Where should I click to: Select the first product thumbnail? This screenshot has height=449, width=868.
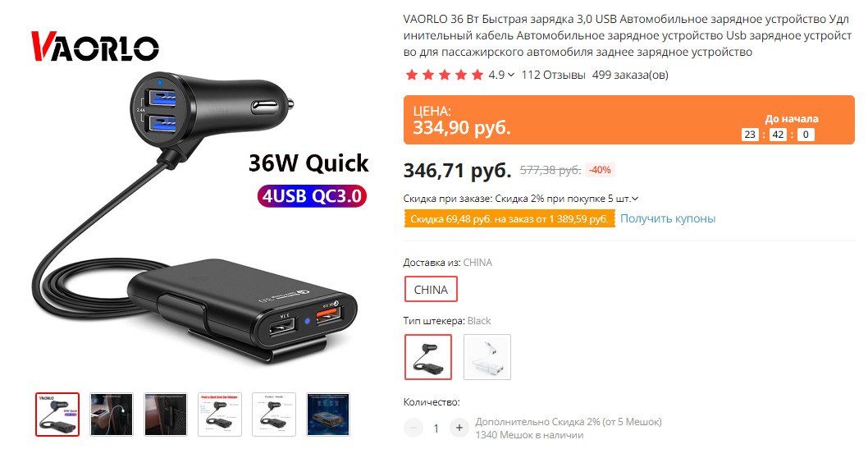pyautogui.click(x=57, y=415)
